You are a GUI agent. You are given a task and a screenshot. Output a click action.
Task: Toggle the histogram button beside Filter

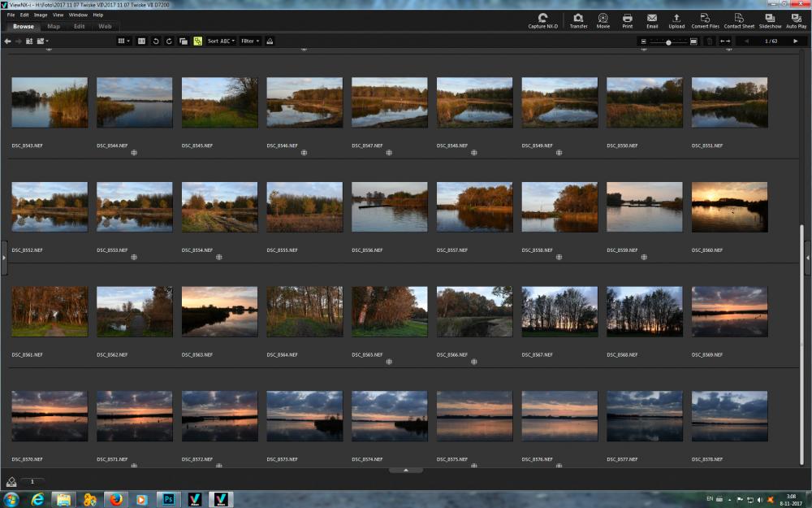270,41
